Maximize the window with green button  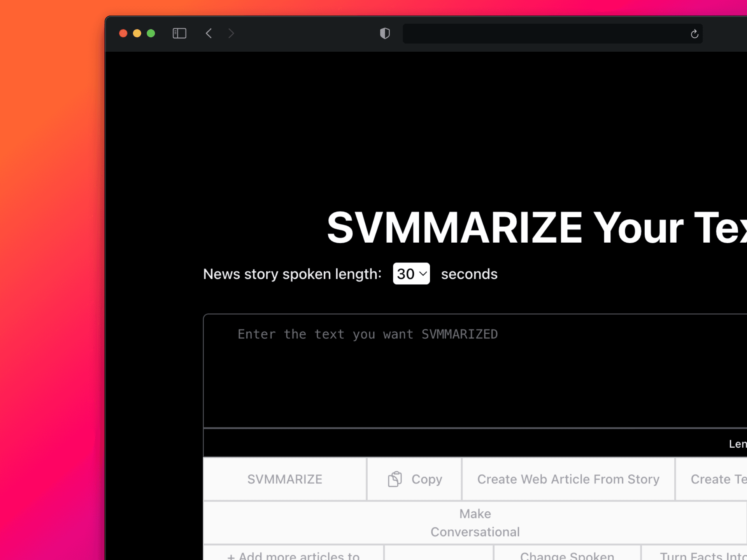151,33
